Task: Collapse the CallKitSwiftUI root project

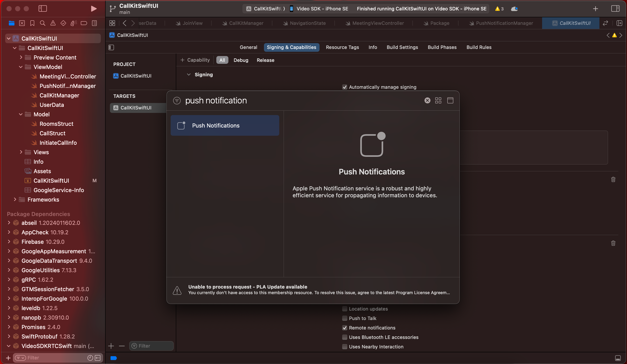Action: pyautogui.click(x=9, y=39)
